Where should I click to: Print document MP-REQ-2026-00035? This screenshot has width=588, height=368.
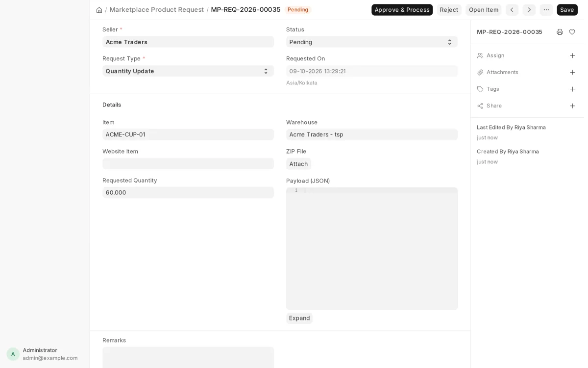click(560, 32)
